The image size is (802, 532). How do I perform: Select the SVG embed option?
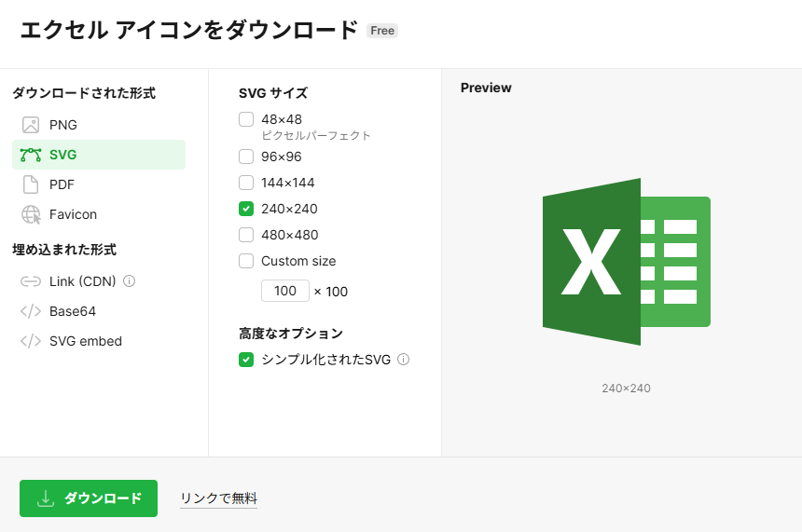99,341
